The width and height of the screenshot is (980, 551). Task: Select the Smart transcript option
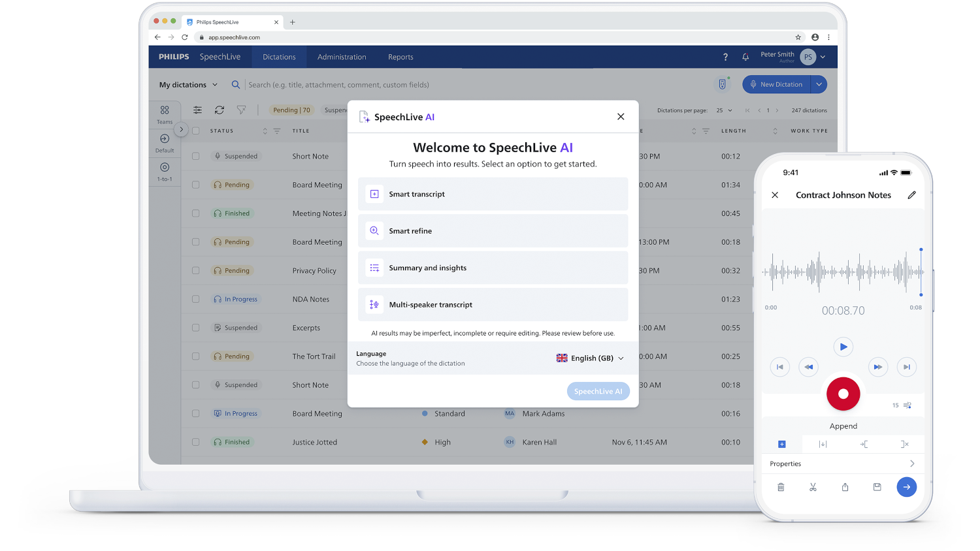tap(493, 194)
